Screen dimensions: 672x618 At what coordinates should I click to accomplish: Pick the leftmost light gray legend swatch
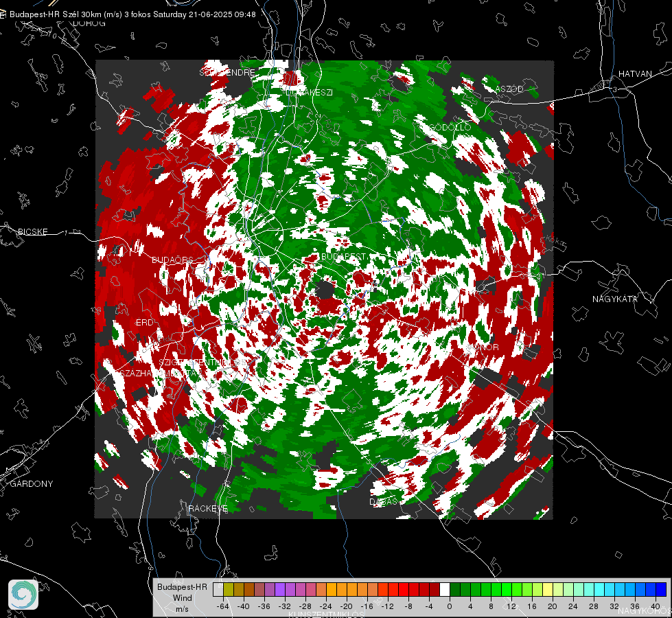tap(218, 589)
